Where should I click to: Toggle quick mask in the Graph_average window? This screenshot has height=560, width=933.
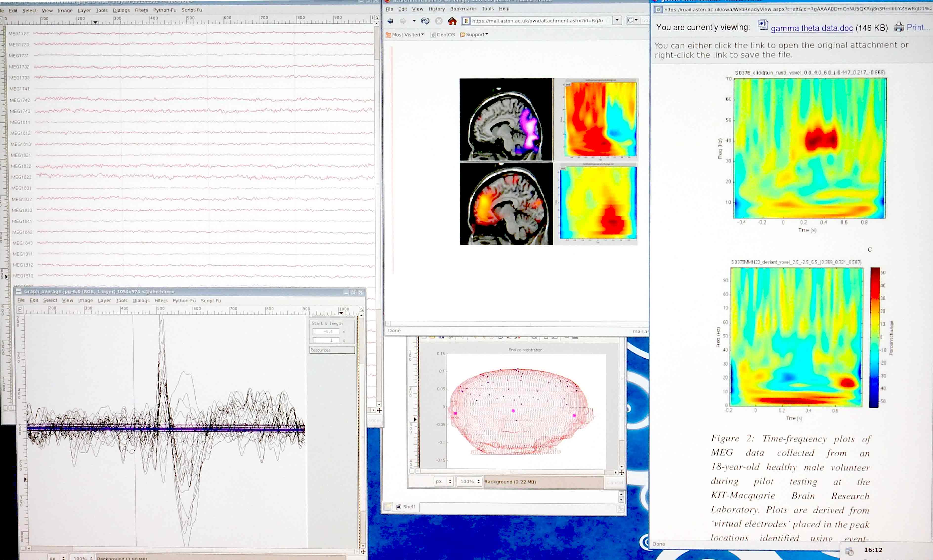[x=23, y=549]
